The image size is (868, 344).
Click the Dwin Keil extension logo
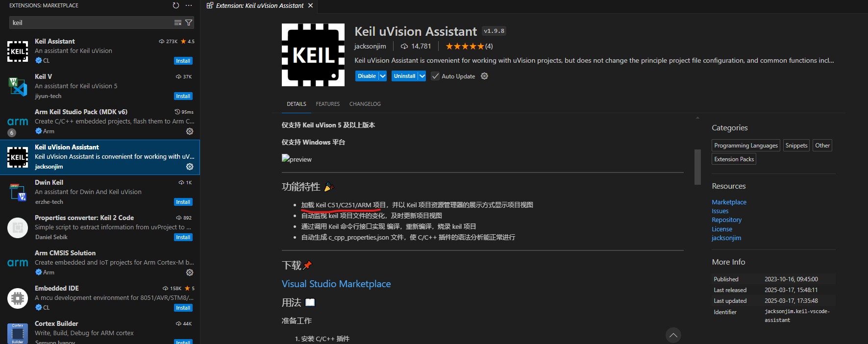[18, 193]
